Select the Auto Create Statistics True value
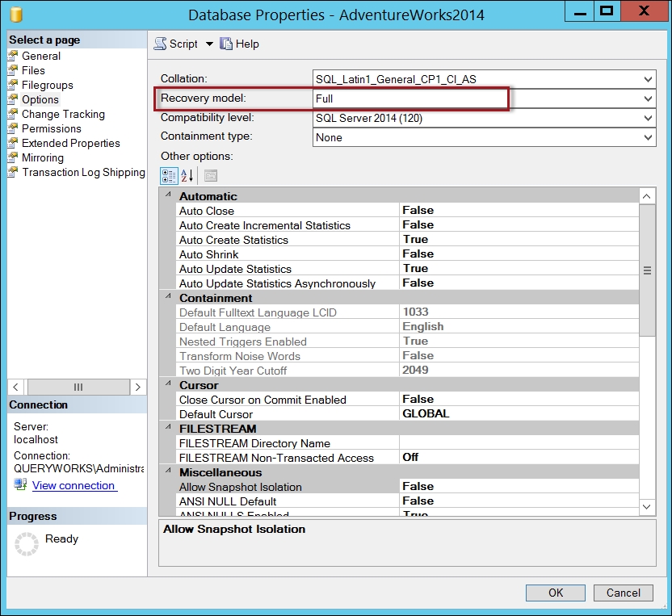This screenshot has width=672, height=616. click(519, 240)
